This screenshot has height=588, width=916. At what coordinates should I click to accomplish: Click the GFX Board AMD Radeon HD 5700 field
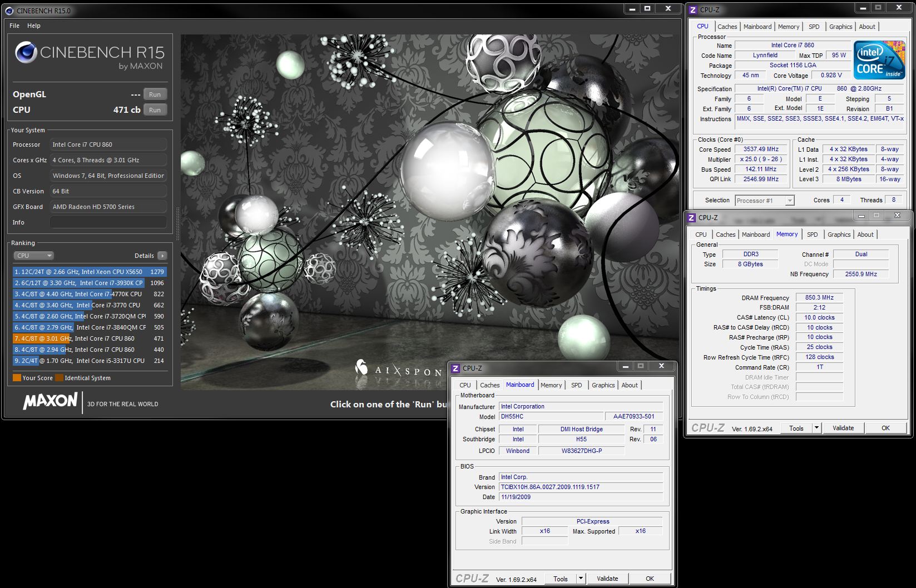click(x=108, y=207)
